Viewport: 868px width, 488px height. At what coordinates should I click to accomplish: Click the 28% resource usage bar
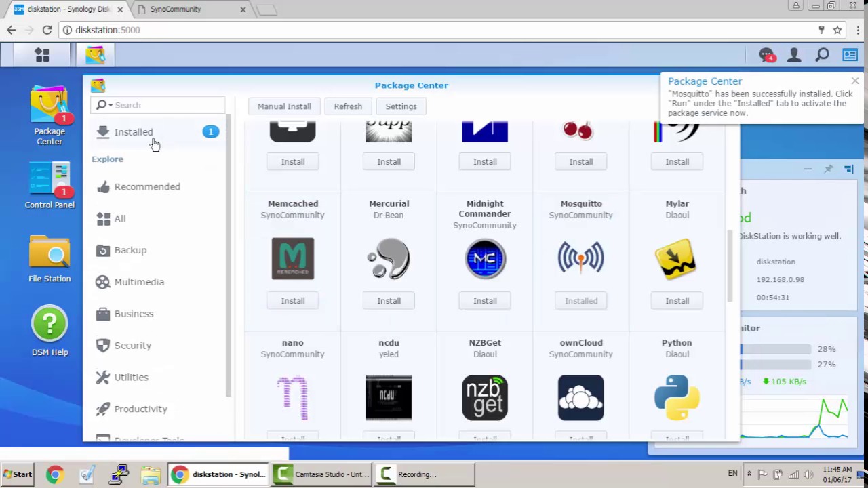[775, 349]
